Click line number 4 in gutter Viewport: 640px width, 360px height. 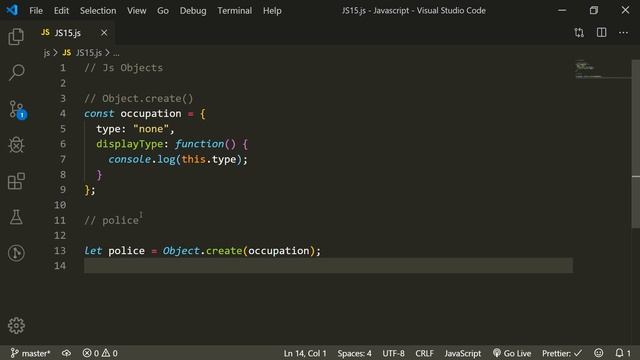click(62, 113)
